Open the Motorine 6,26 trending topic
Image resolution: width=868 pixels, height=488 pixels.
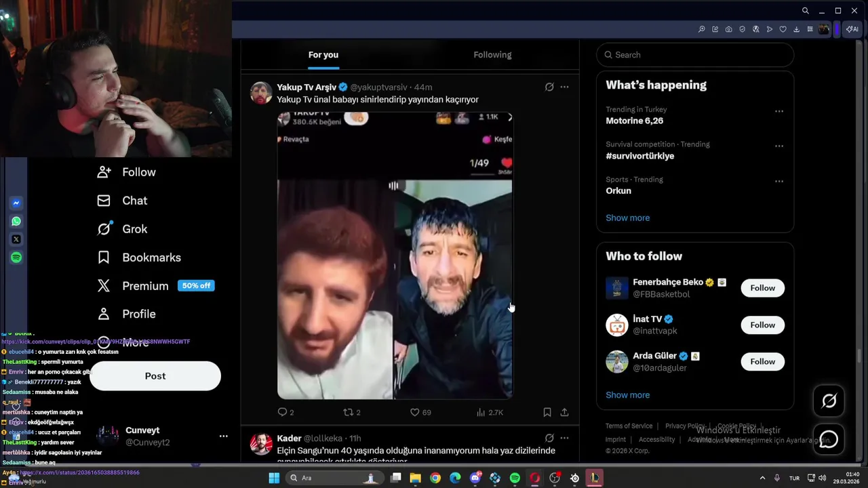(x=635, y=121)
